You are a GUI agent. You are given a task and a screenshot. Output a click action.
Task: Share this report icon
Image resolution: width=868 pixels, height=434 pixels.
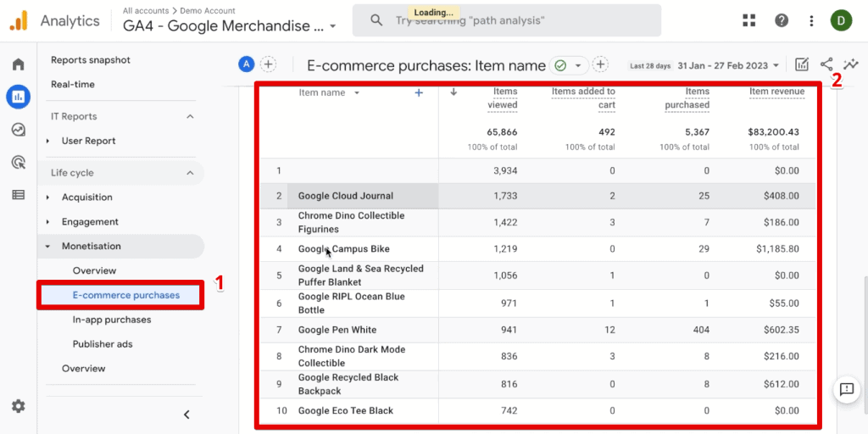[x=826, y=64]
